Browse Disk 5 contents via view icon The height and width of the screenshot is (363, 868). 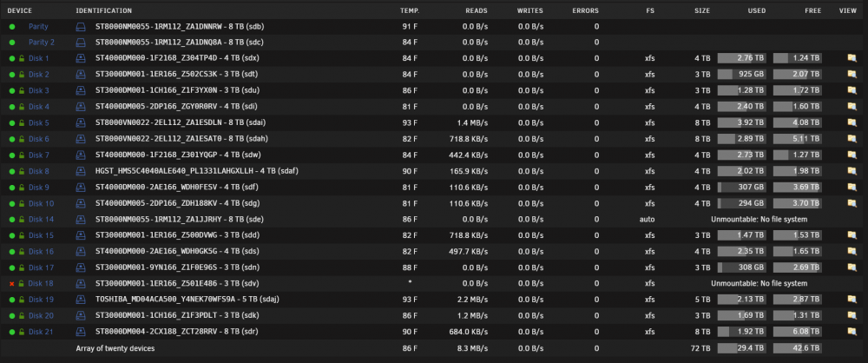point(852,122)
